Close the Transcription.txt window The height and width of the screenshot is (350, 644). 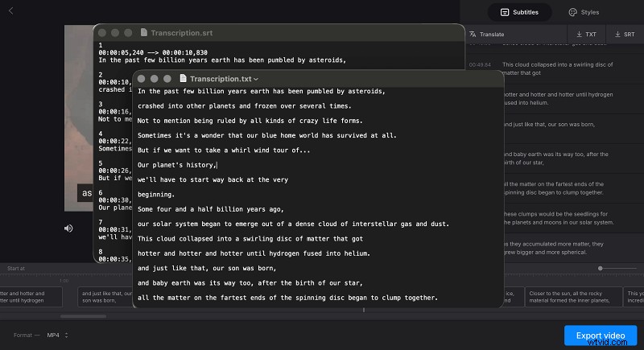coord(142,79)
